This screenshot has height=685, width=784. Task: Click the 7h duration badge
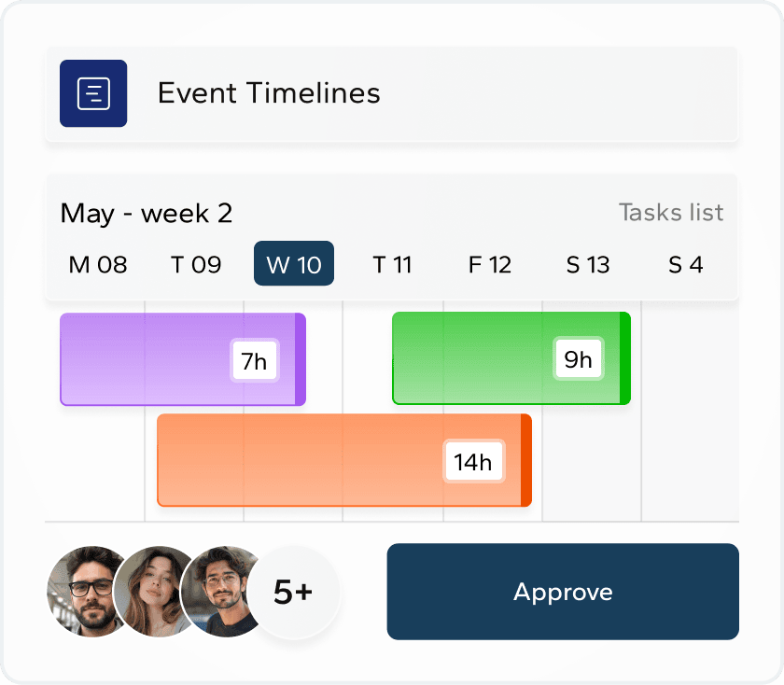click(x=255, y=361)
